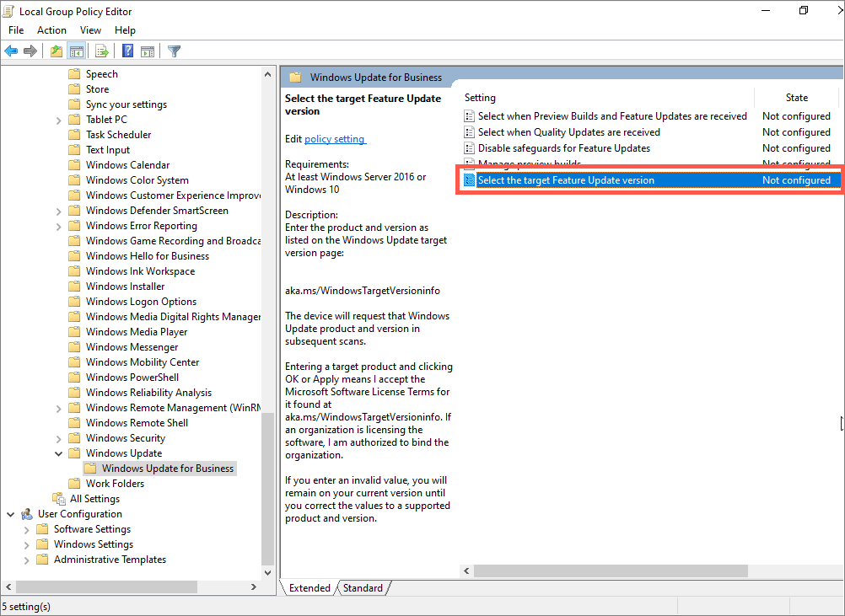Select 'Select the target Feature Update version' row
Image resolution: width=845 pixels, height=616 pixels.
(x=650, y=179)
